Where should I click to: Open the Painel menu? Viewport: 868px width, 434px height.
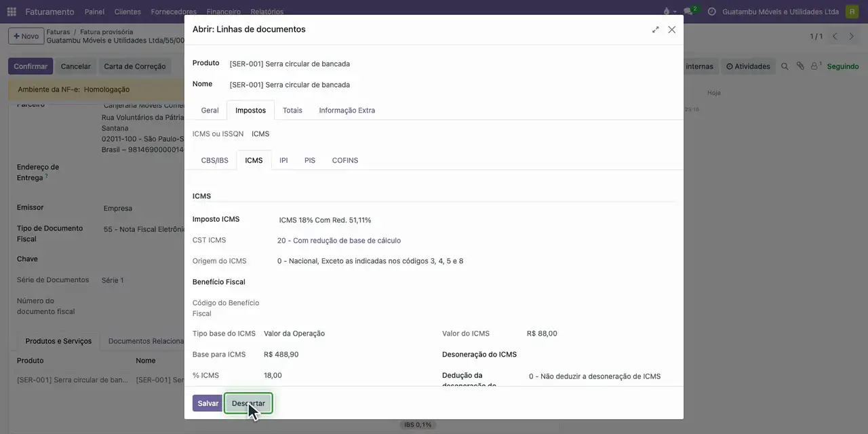[x=94, y=12]
